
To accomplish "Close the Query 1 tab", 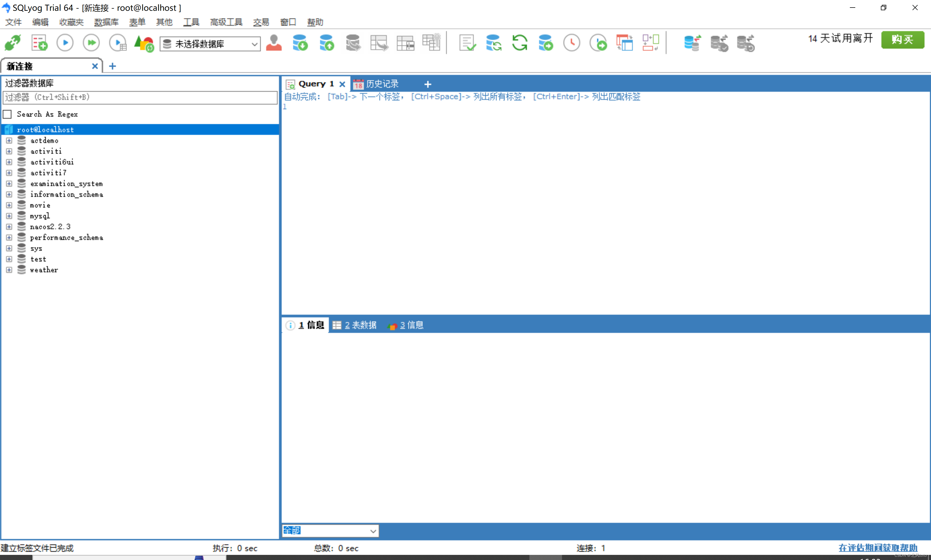I will [x=342, y=84].
